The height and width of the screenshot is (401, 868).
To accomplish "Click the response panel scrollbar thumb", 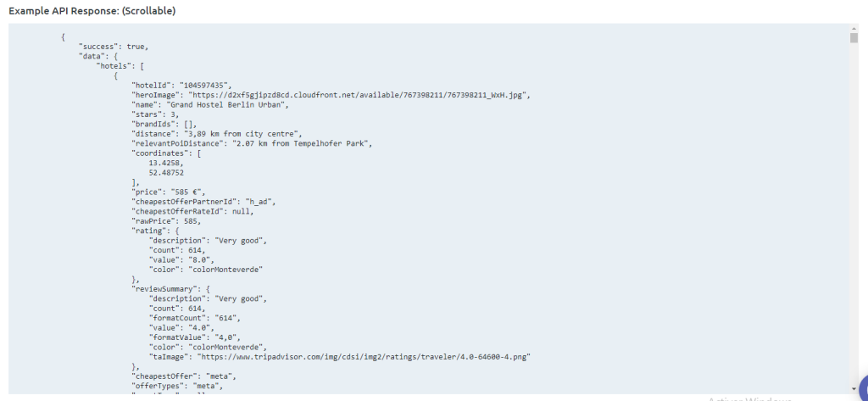I will pyautogui.click(x=853, y=38).
